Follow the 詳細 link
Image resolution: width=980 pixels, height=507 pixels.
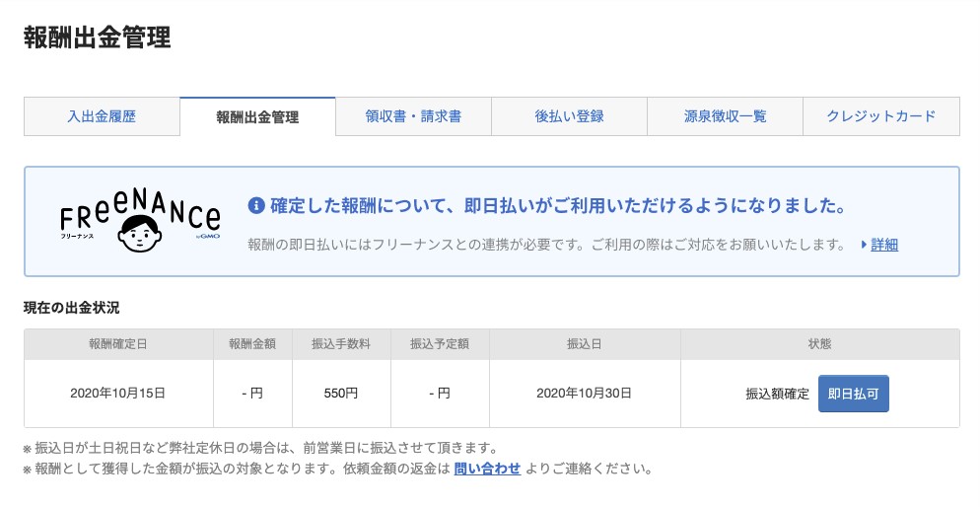pyautogui.click(x=884, y=244)
